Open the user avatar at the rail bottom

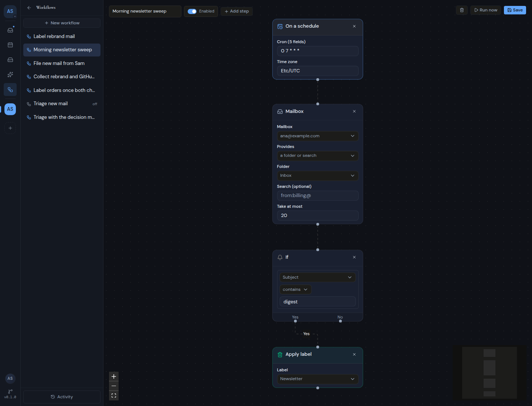[10, 378]
